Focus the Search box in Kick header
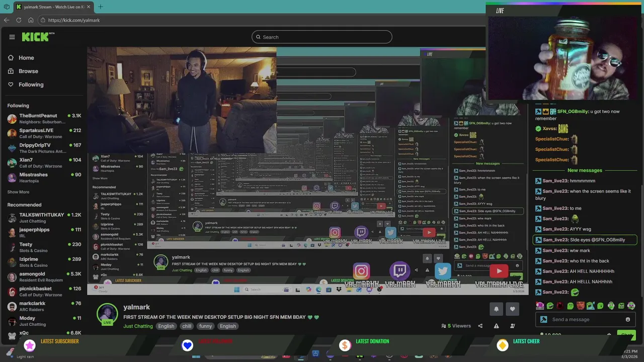 point(322,37)
